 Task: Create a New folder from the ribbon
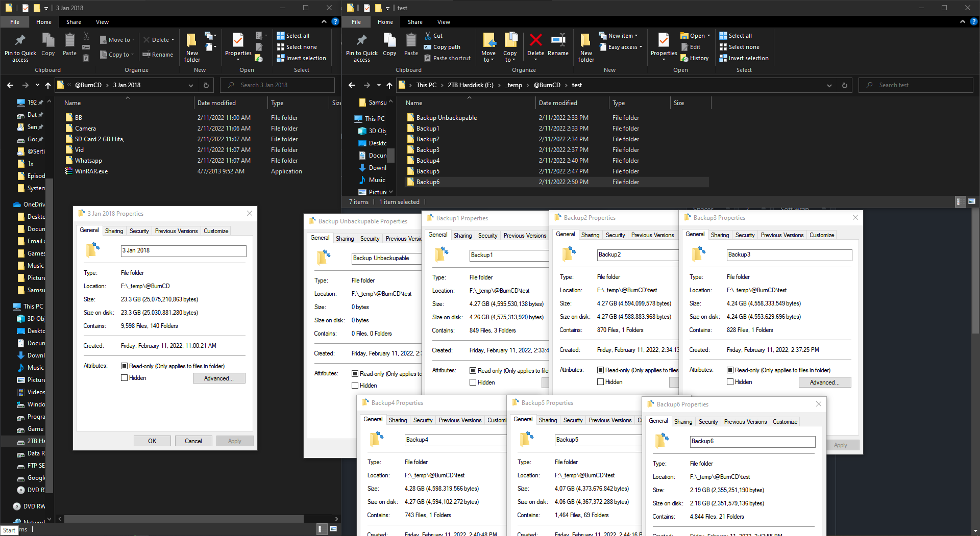(x=585, y=46)
